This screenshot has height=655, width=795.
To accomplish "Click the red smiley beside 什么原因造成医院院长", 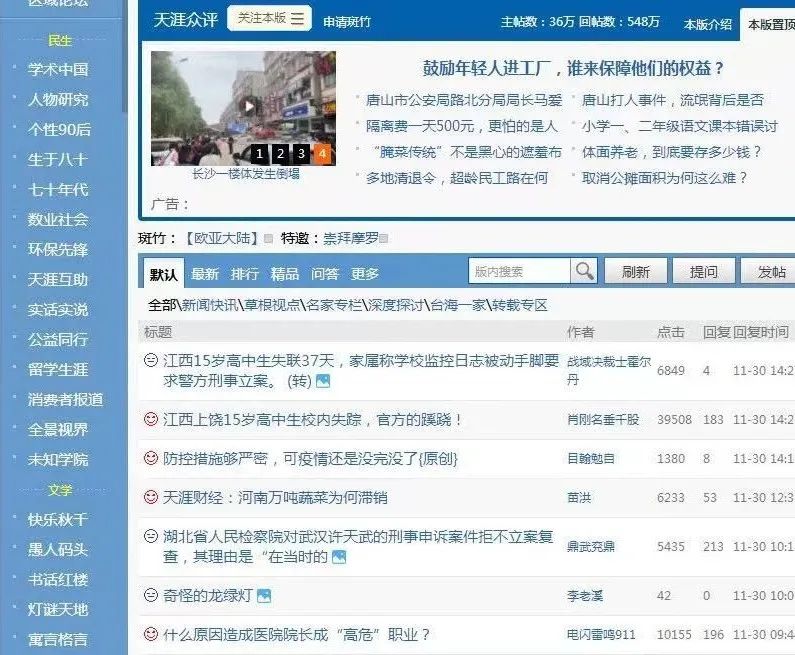I will pyautogui.click(x=151, y=634).
